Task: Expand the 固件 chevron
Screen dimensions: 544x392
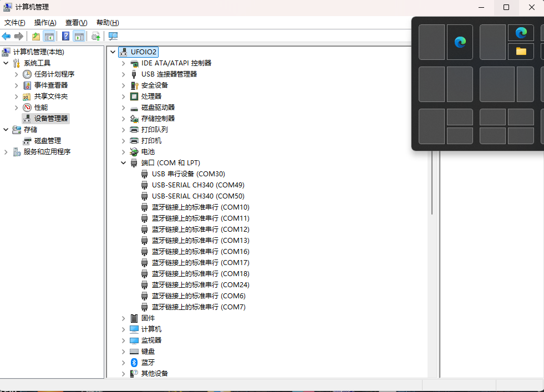Action: (x=124, y=318)
